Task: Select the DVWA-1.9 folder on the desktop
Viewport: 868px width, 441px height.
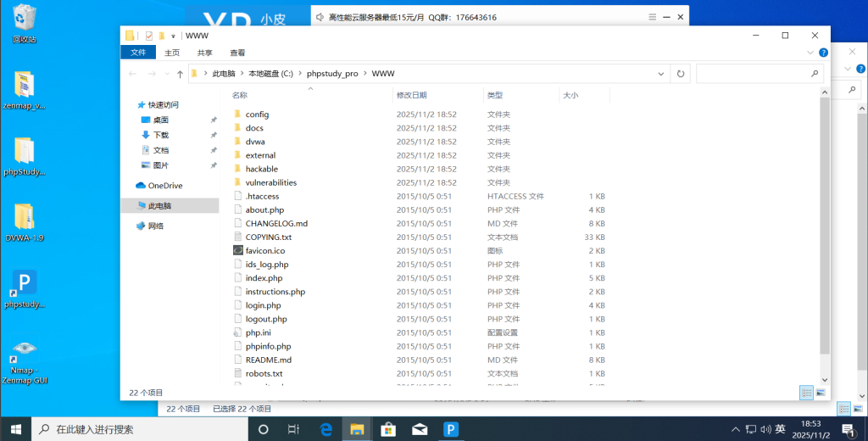Action: [25, 219]
